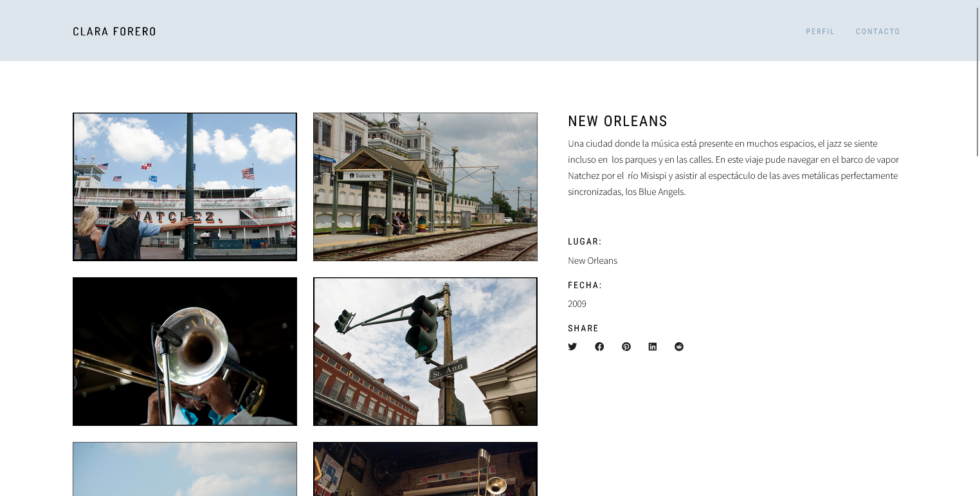Click the large NEW ORLEANS heading
980x496 pixels.
coord(617,121)
